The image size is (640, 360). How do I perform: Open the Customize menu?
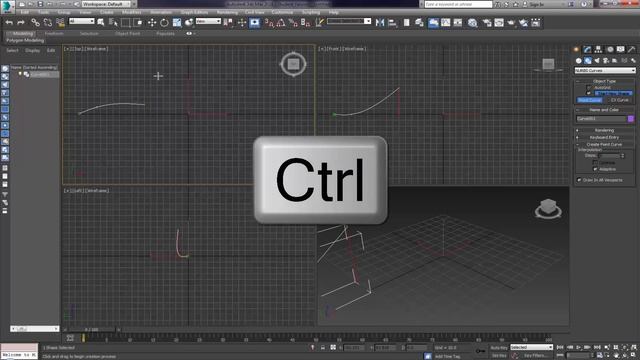point(282,12)
